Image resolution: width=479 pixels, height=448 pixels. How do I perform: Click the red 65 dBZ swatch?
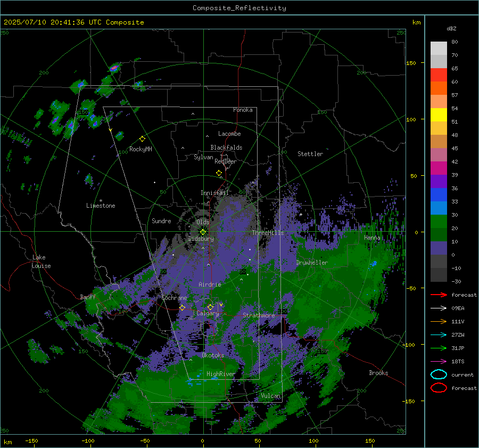coord(439,75)
